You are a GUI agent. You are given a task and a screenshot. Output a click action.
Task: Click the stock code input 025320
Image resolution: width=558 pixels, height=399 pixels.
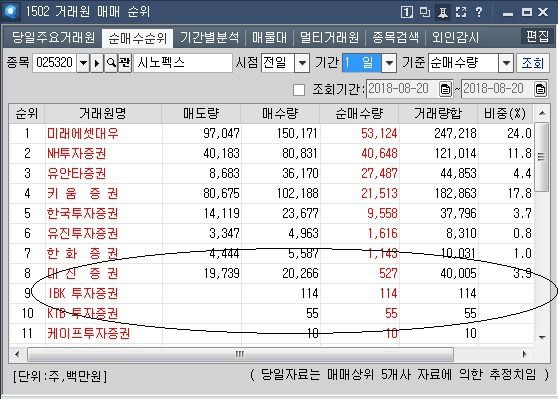tap(54, 63)
